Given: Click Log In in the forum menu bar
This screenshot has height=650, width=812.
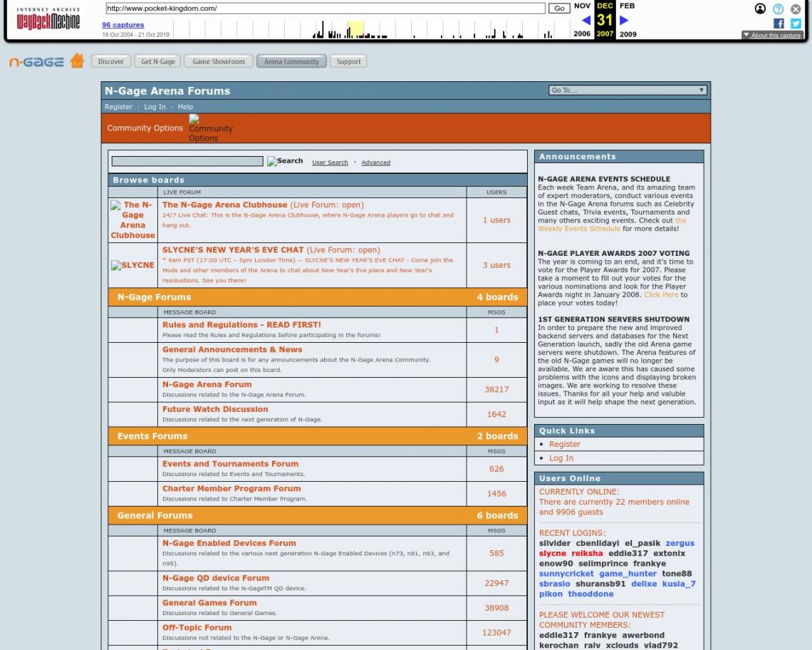Looking at the screenshot, I should pyautogui.click(x=155, y=107).
